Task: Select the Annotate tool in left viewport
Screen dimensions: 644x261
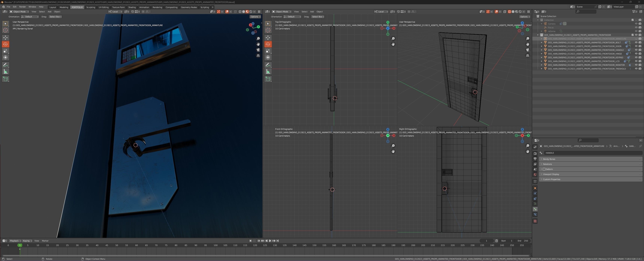Action: click(x=5, y=65)
